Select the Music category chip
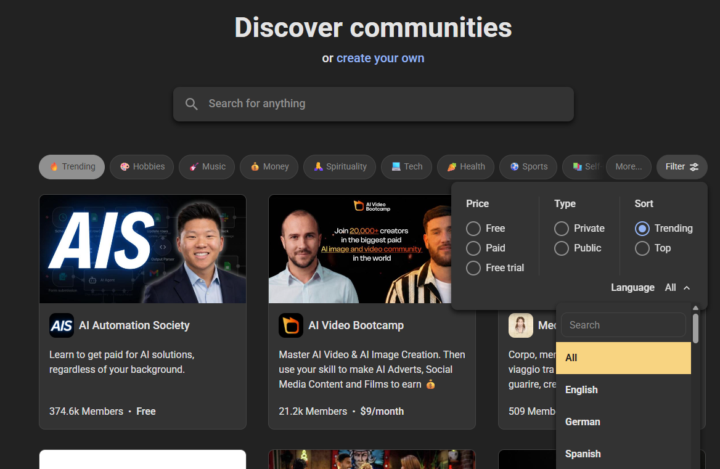The height and width of the screenshot is (469, 720). 207,167
